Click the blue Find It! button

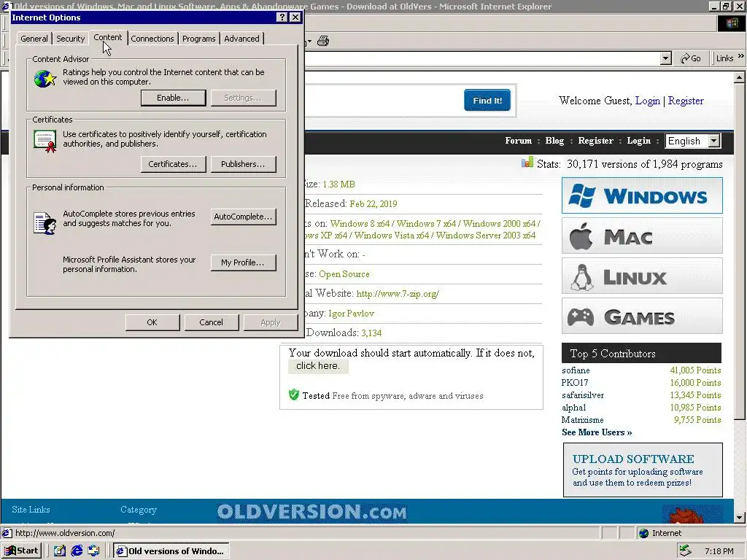point(487,100)
